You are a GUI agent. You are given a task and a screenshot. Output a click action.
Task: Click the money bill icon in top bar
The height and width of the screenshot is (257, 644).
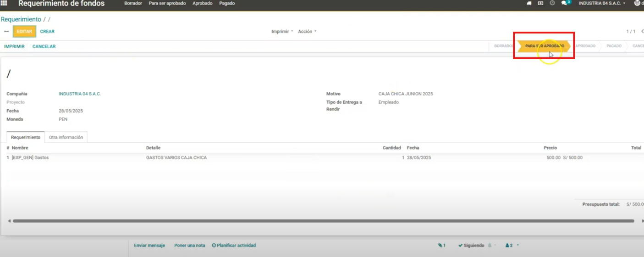pos(540,3)
